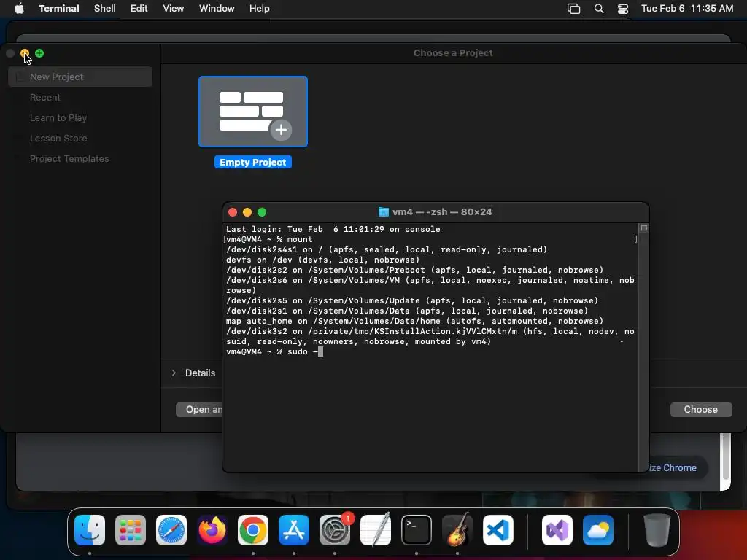This screenshot has width=747, height=560.
Task: Click the Terminal title 'vm4 — -zsh — 80×24'
Action: pyautogui.click(x=442, y=212)
